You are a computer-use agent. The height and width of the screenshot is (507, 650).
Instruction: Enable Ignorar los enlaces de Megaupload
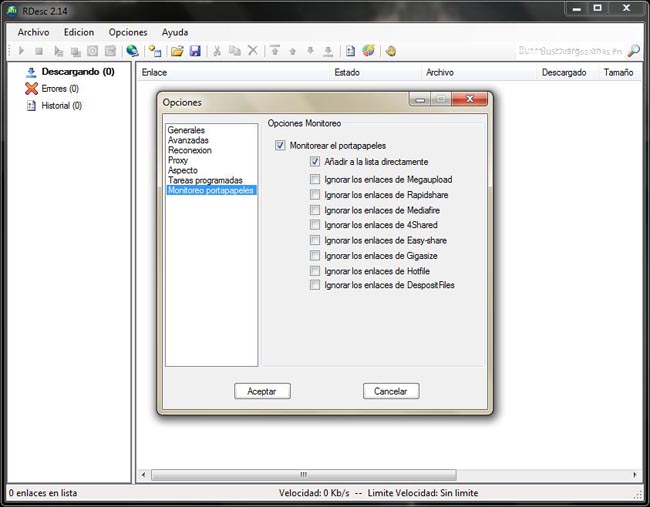(x=315, y=180)
